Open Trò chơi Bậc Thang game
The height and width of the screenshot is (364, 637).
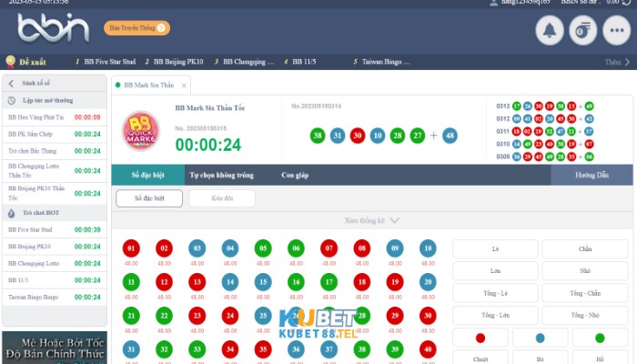click(55, 151)
